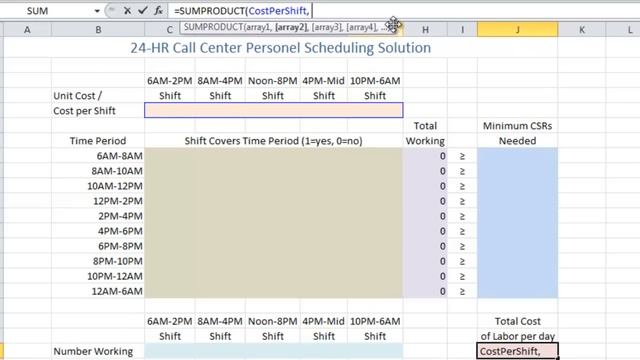Click Minimum CSRs cell for 6AM-8AM row

(x=517, y=156)
